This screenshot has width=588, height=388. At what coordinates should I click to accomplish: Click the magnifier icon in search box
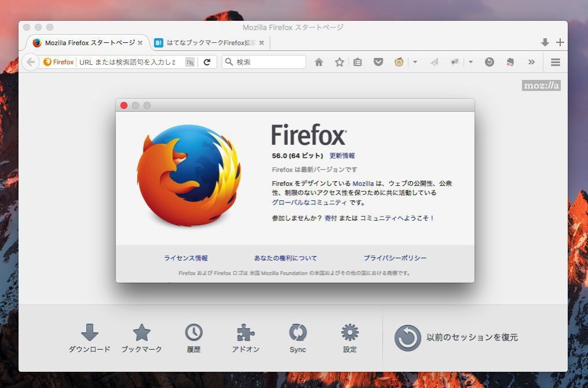pyautogui.click(x=229, y=61)
